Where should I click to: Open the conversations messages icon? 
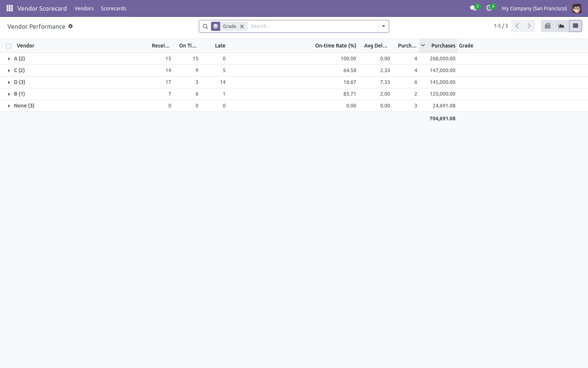(x=473, y=8)
